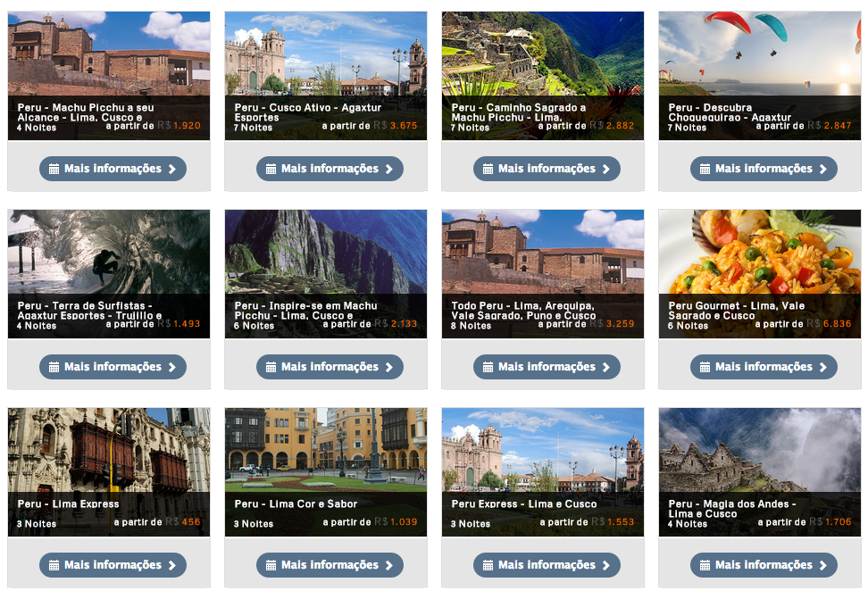Select the Peru - Lima Cor e Sabor title

pos(296,503)
